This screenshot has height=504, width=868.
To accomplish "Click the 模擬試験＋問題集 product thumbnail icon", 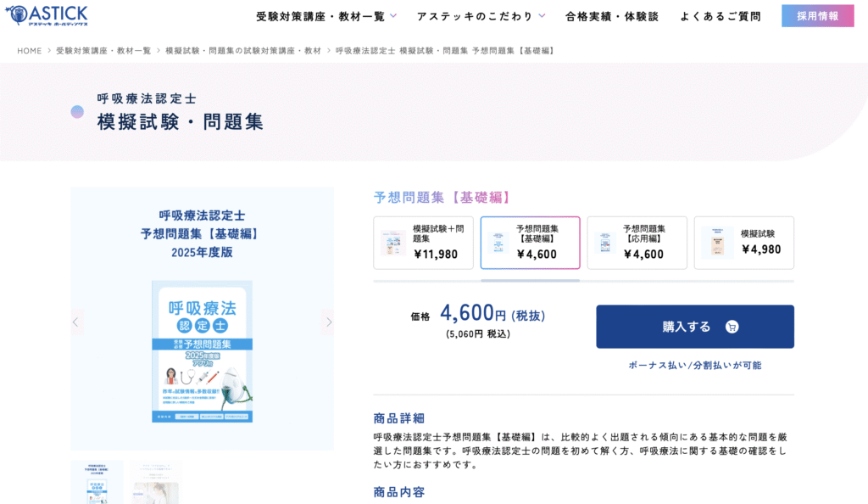I will coord(392,243).
